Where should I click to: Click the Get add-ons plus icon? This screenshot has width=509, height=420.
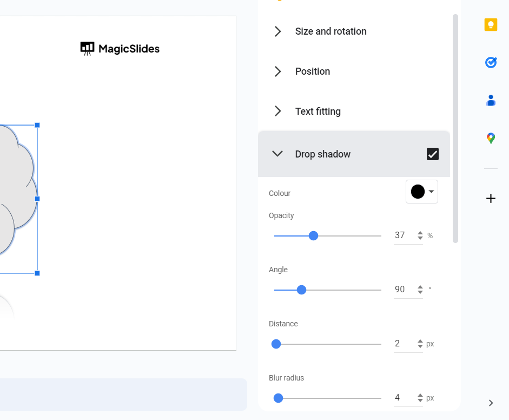pyautogui.click(x=491, y=199)
